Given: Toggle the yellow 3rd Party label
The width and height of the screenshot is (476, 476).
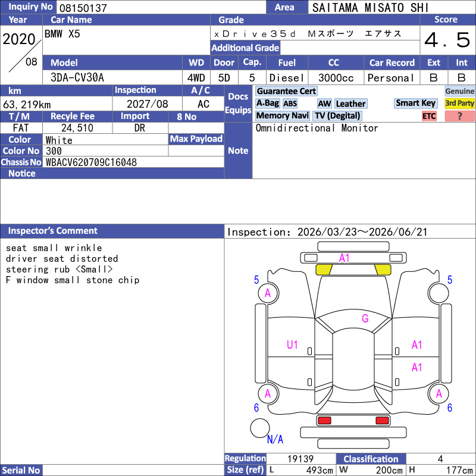Looking at the screenshot, I should [x=460, y=104].
